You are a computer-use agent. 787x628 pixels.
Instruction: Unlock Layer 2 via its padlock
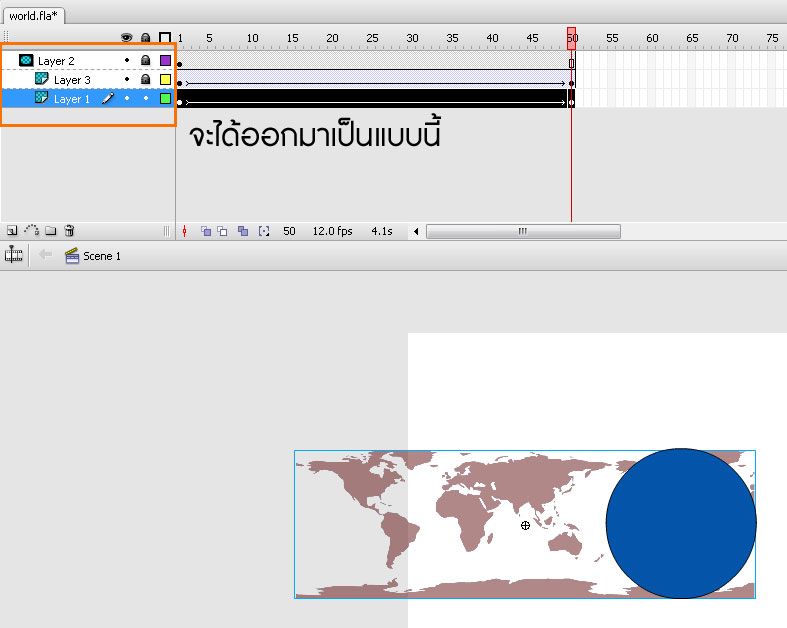click(x=146, y=60)
